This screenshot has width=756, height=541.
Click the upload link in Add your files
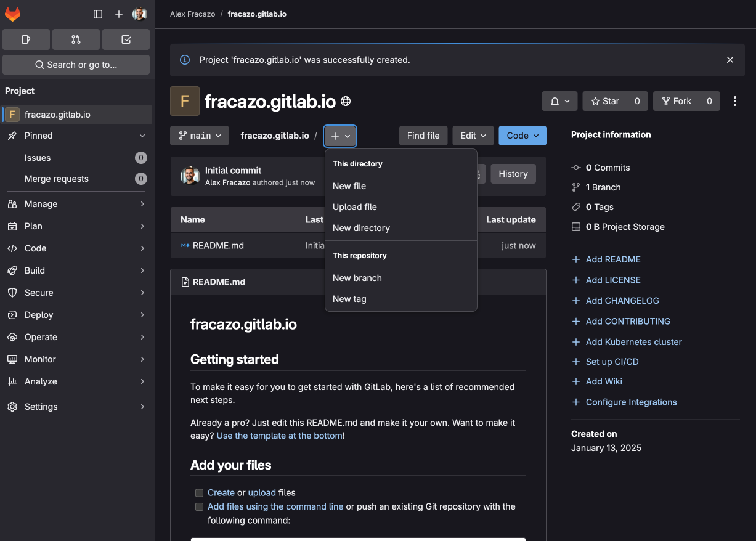pos(262,493)
